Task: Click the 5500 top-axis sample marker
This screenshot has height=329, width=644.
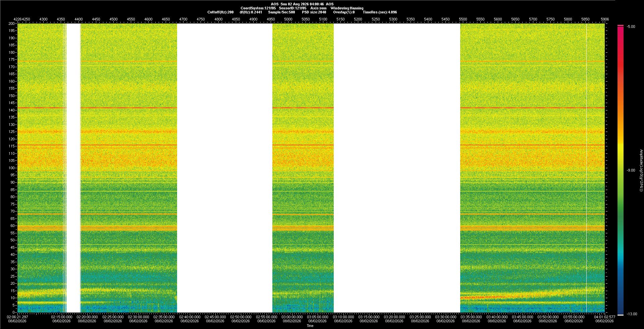Action: tap(463, 19)
